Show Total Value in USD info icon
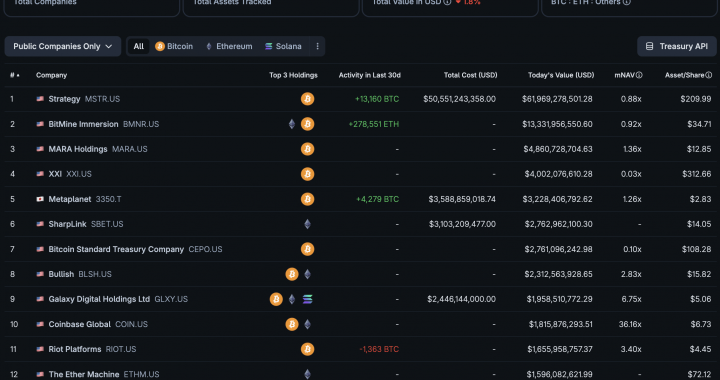The image size is (720, 380). (447, 2)
